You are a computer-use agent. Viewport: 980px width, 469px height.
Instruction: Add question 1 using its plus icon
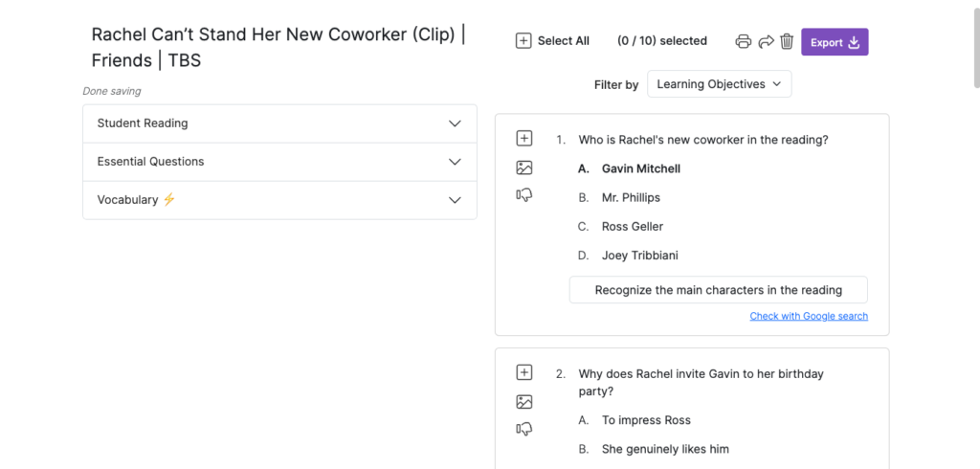523,139
